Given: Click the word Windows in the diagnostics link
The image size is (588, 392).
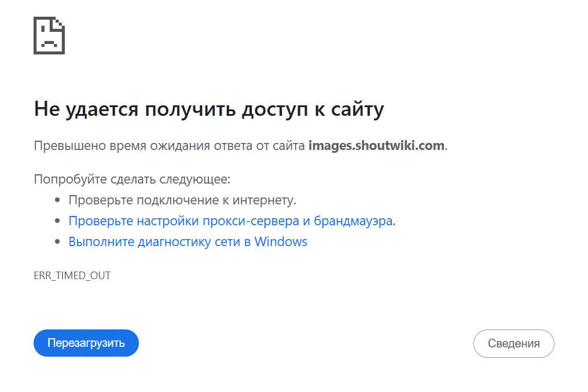Looking at the screenshot, I should tap(281, 241).
